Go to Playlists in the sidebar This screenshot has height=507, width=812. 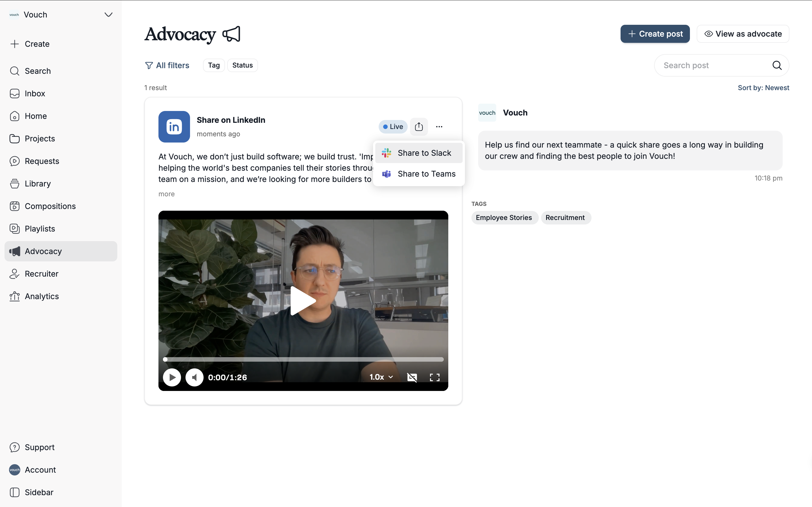39,229
